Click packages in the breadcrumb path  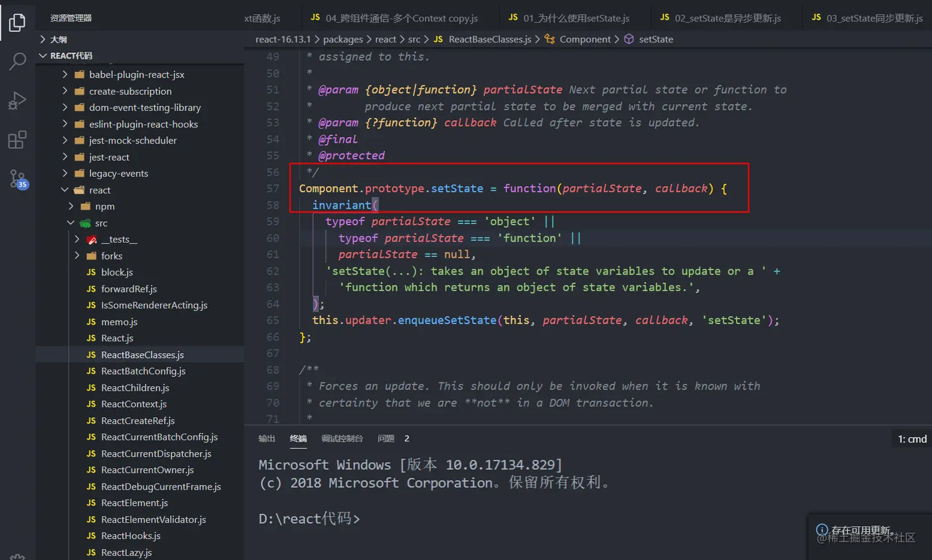coord(343,39)
